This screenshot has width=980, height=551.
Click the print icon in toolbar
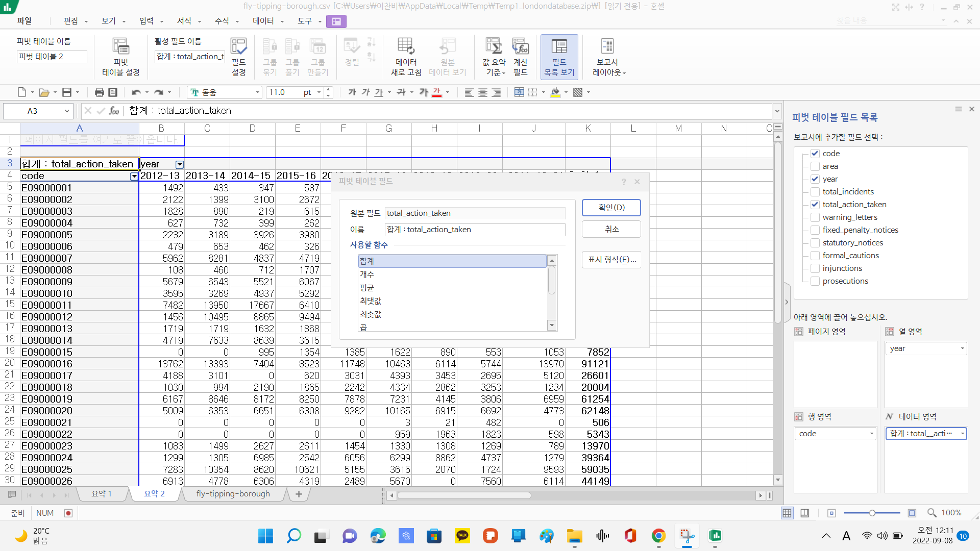coord(99,92)
